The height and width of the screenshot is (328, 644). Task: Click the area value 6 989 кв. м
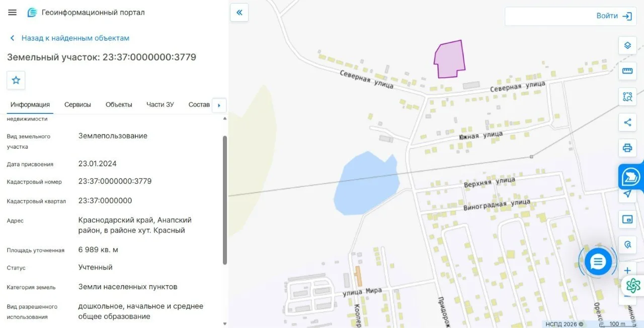99,250
